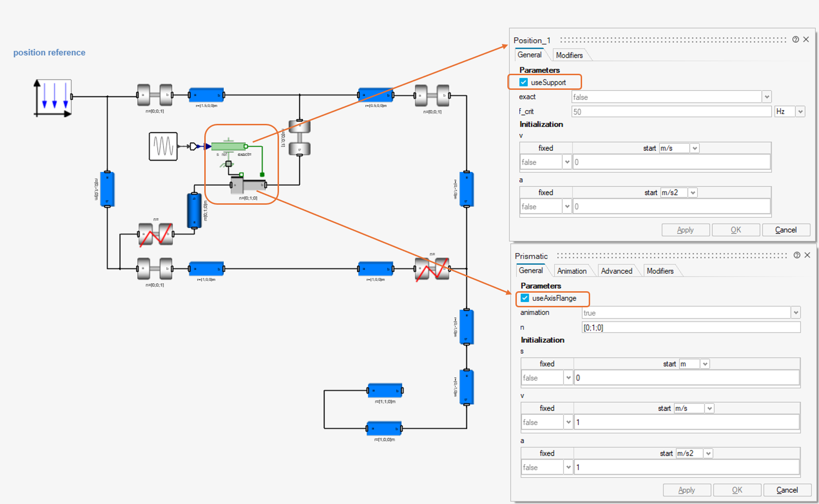Click OK in the Position_1 dialog
Screen dimensions: 819x504
click(x=736, y=230)
